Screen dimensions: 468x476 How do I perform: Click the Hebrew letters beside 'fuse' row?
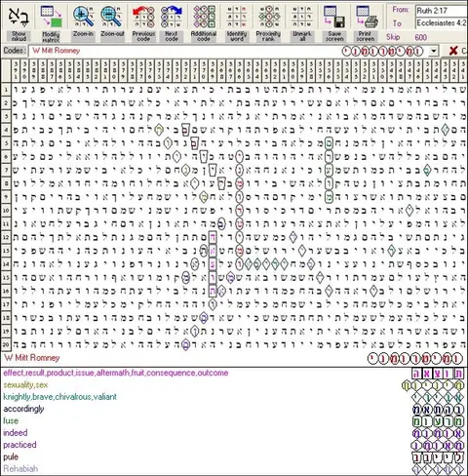coord(438,421)
